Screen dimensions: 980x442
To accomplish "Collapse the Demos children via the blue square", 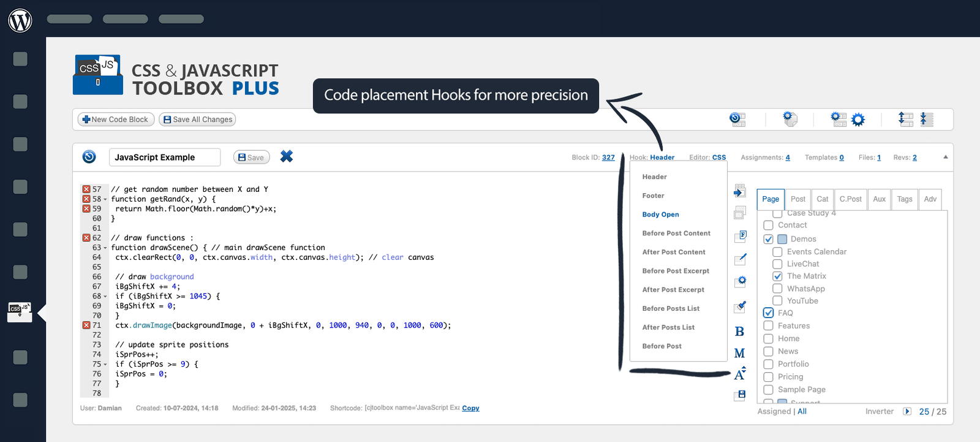I will [x=782, y=239].
